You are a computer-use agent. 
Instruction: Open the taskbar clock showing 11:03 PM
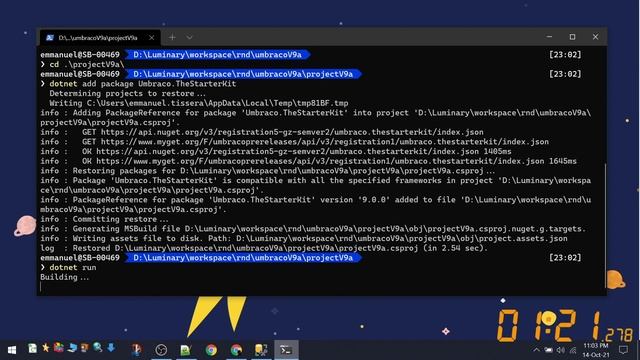click(x=596, y=350)
